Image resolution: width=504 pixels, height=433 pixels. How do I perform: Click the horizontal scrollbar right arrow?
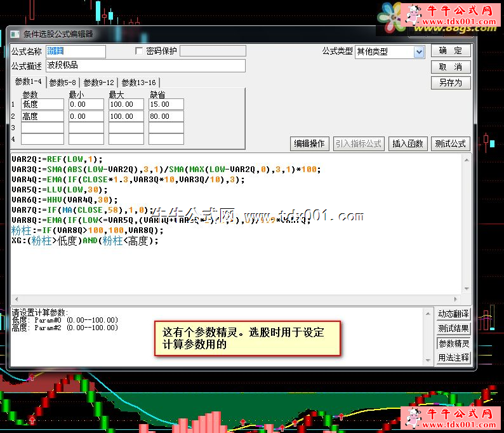(456, 299)
